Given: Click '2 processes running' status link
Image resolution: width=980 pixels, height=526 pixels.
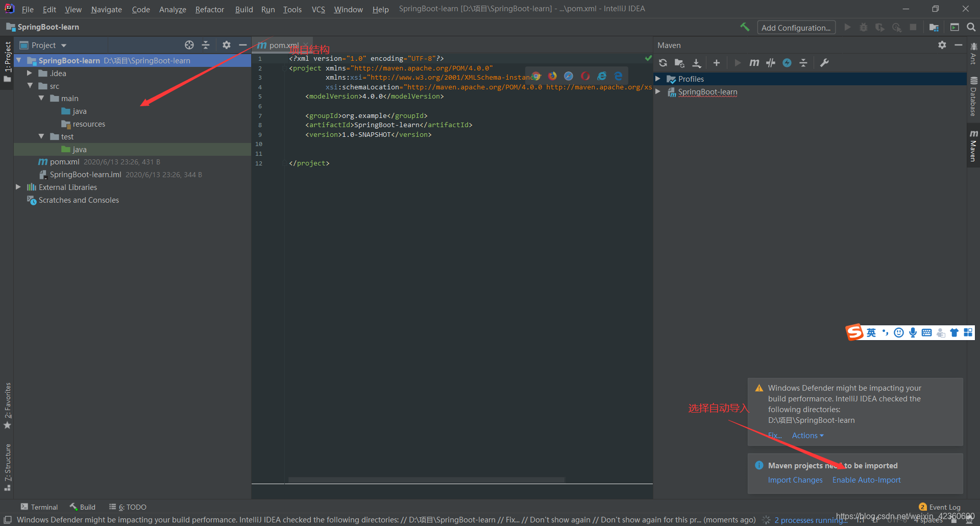Looking at the screenshot, I should pyautogui.click(x=811, y=520).
